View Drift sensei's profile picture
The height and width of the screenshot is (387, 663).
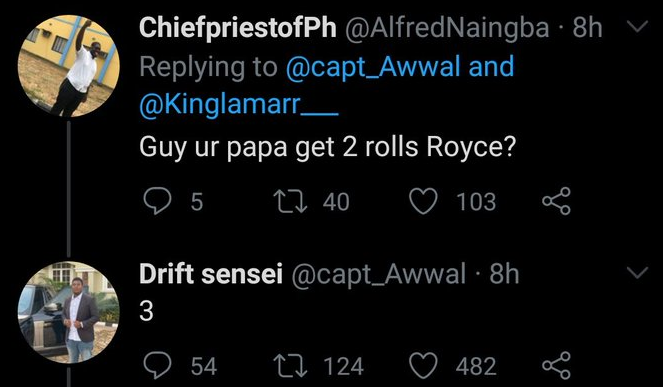pyautogui.click(x=69, y=312)
